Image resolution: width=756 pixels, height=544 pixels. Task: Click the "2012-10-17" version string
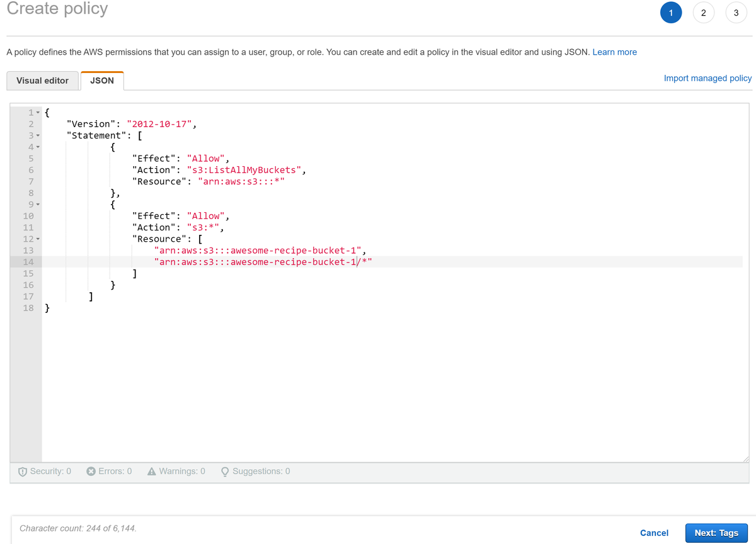coord(161,124)
